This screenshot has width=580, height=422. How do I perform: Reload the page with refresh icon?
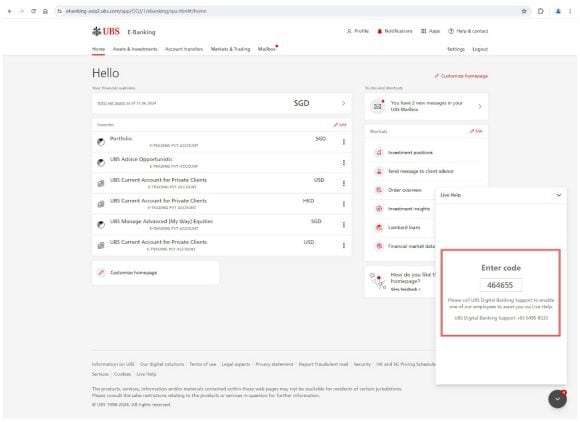point(33,11)
